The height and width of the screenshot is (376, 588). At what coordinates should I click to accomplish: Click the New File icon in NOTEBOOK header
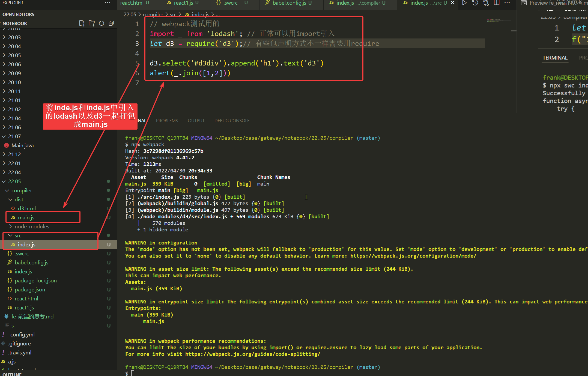pos(82,23)
